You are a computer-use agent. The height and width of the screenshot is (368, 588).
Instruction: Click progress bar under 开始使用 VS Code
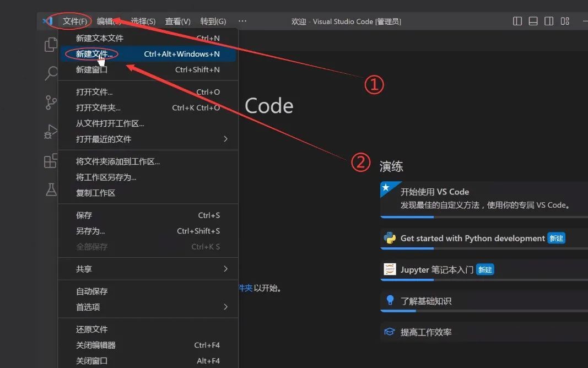pos(484,217)
